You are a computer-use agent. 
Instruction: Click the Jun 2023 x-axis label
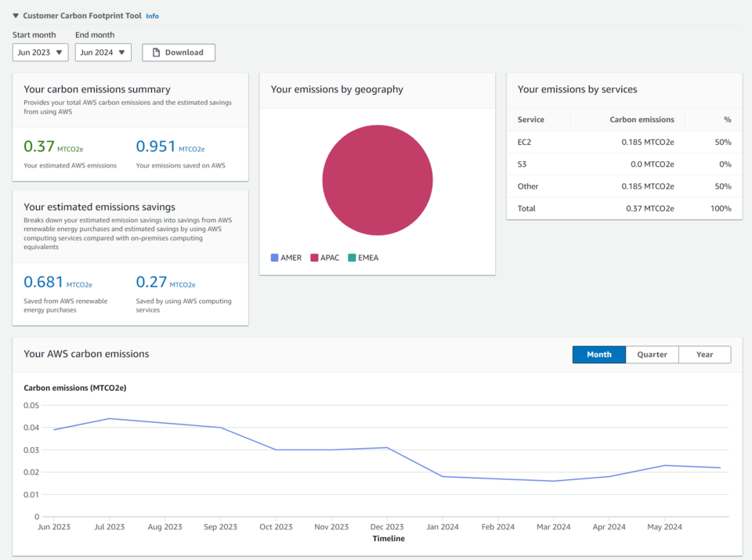pos(54,526)
